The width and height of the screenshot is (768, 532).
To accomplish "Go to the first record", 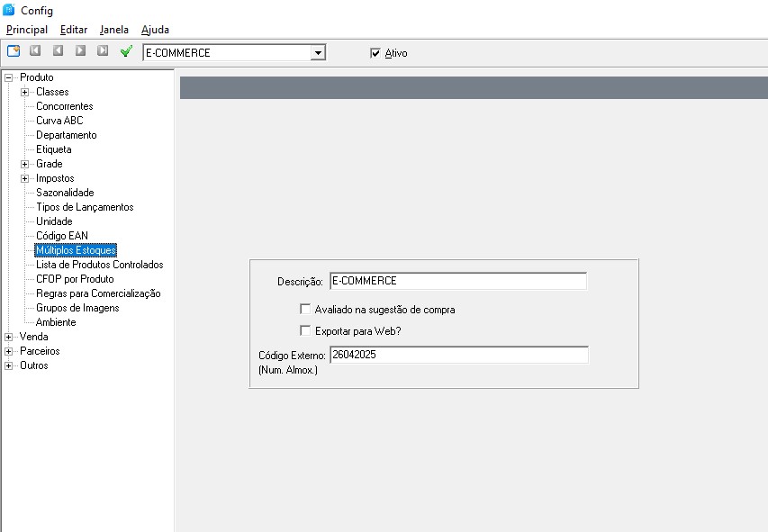I will click(x=36, y=51).
